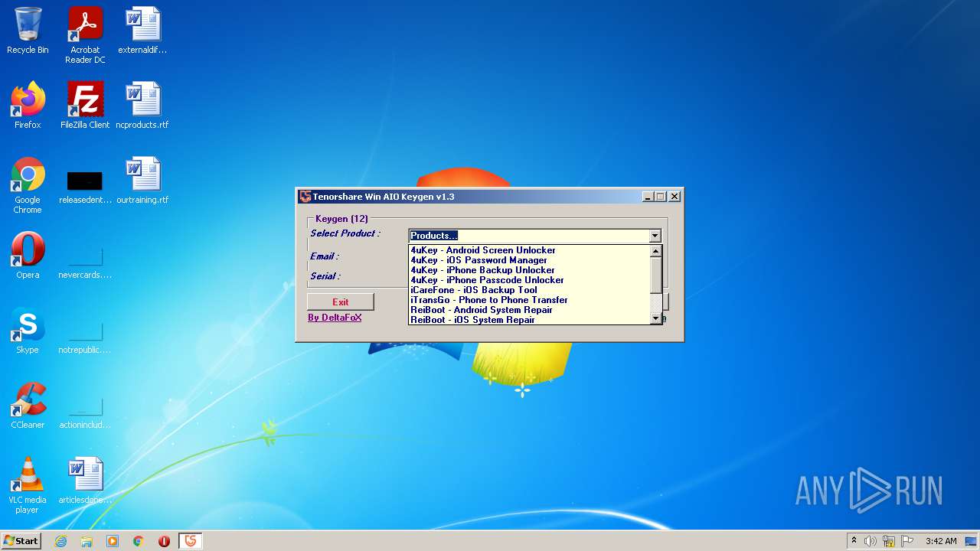Open Windows Explorer folder in taskbar
Screen dimensions: 980x551
87,541
